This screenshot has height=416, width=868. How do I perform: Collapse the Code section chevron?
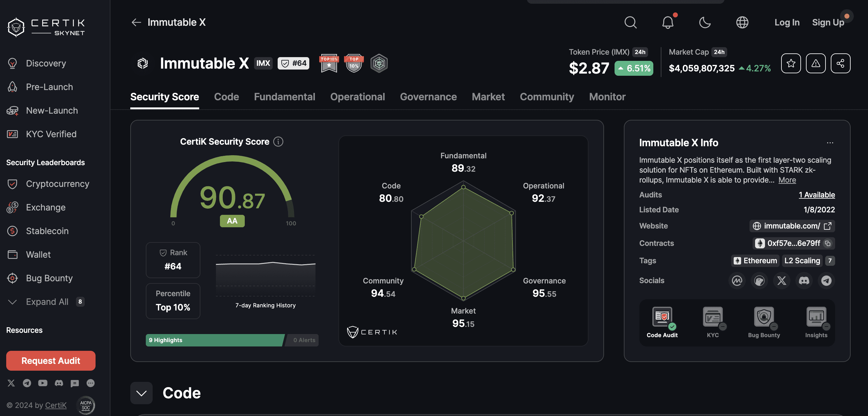click(x=141, y=393)
